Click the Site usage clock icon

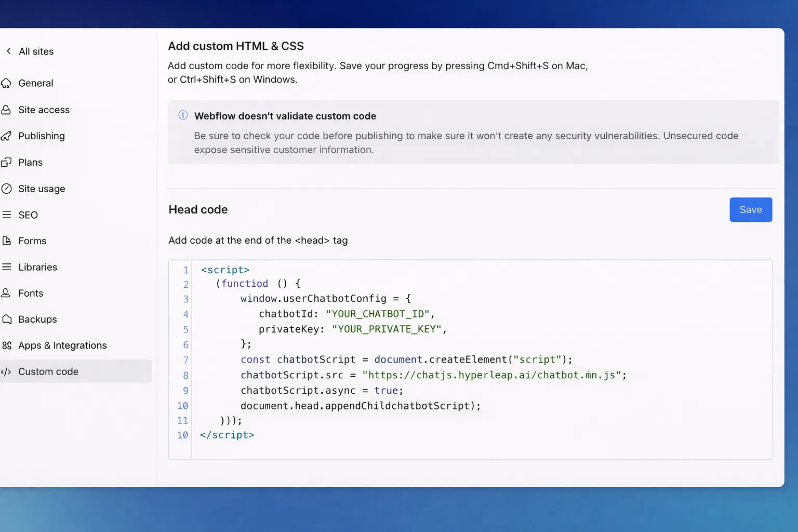click(x=7, y=188)
